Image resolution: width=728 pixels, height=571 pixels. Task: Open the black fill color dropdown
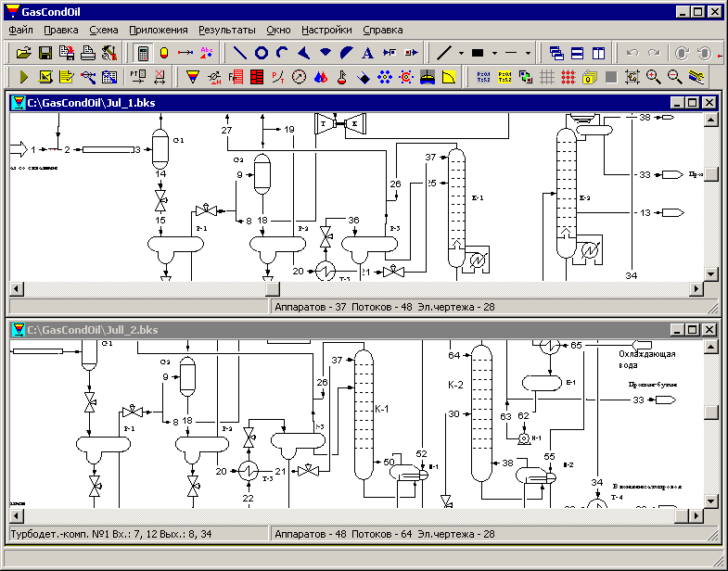[x=494, y=53]
